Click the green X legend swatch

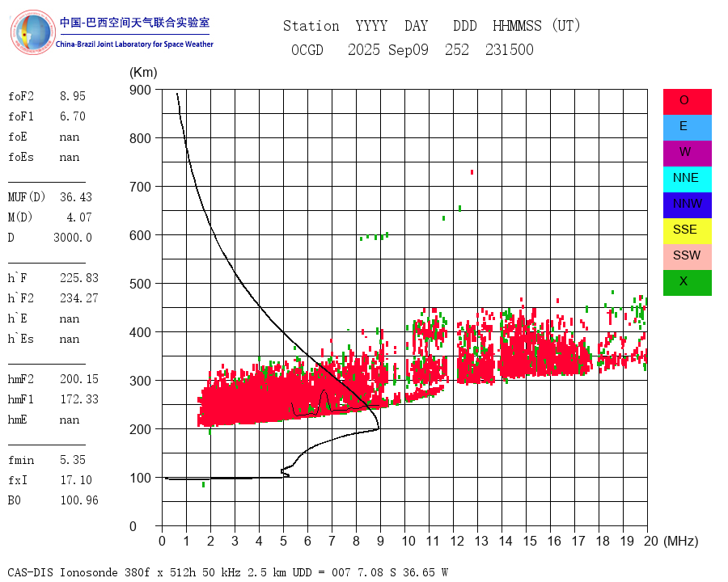(687, 283)
